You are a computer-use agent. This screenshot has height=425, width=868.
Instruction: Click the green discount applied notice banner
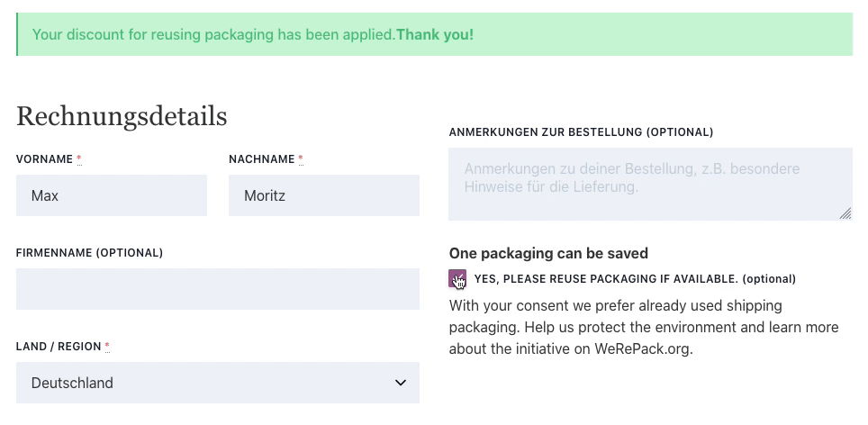[x=435, y=34]
